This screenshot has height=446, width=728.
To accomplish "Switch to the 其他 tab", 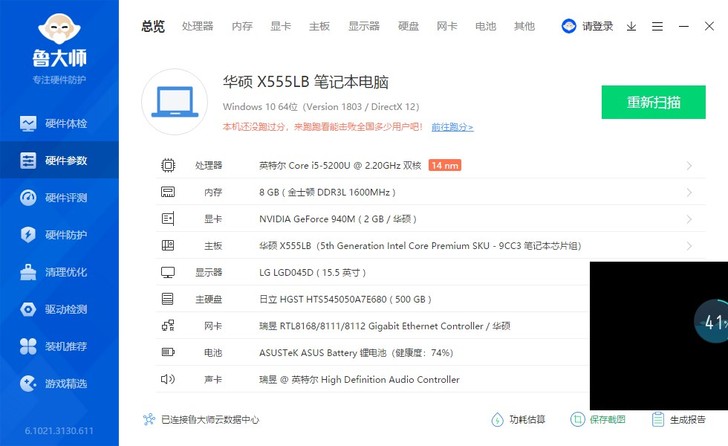I will tap(524, 26).
